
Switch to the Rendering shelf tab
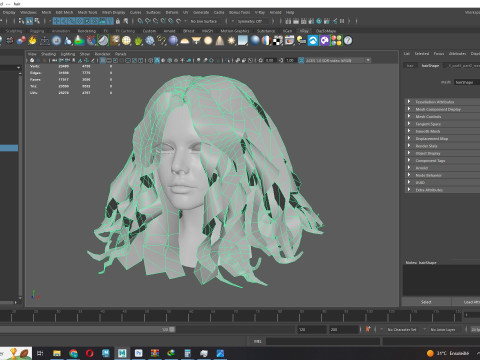pos(87,31)
